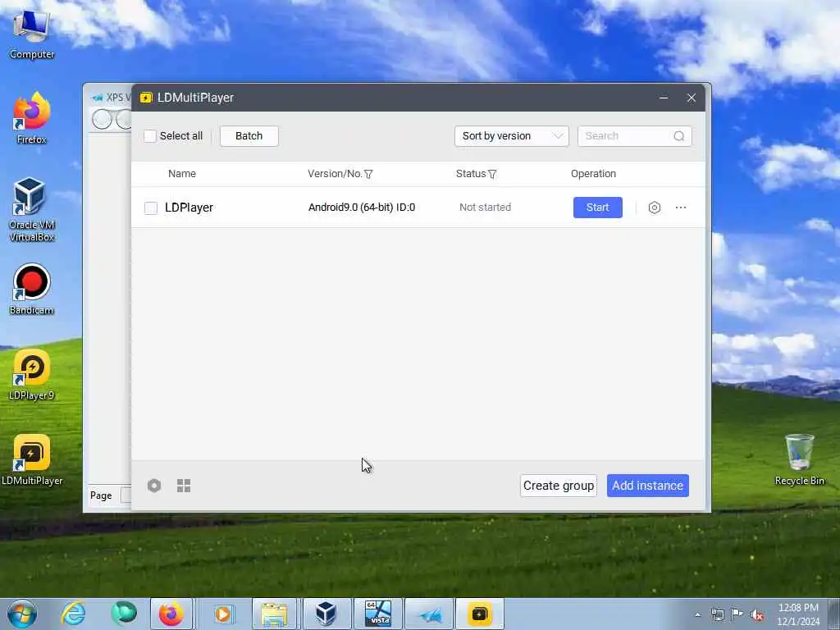Open Recycle Bin on desktop
840x630 pixels.
click(x=799, y=459)
